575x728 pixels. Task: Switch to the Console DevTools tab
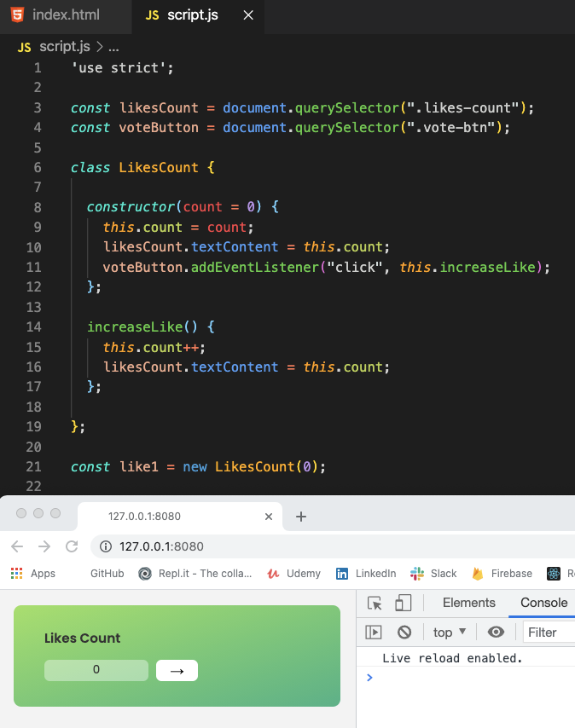(543, 603)
